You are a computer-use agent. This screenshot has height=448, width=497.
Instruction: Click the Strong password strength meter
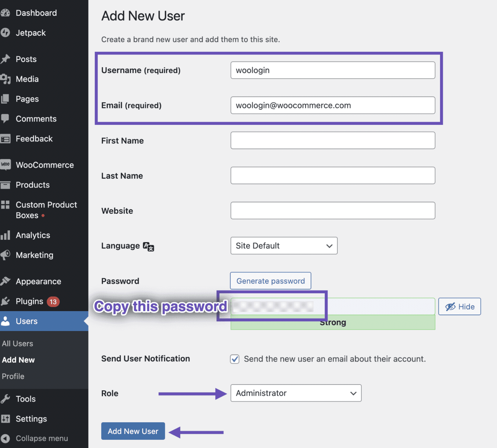(332, 322)
